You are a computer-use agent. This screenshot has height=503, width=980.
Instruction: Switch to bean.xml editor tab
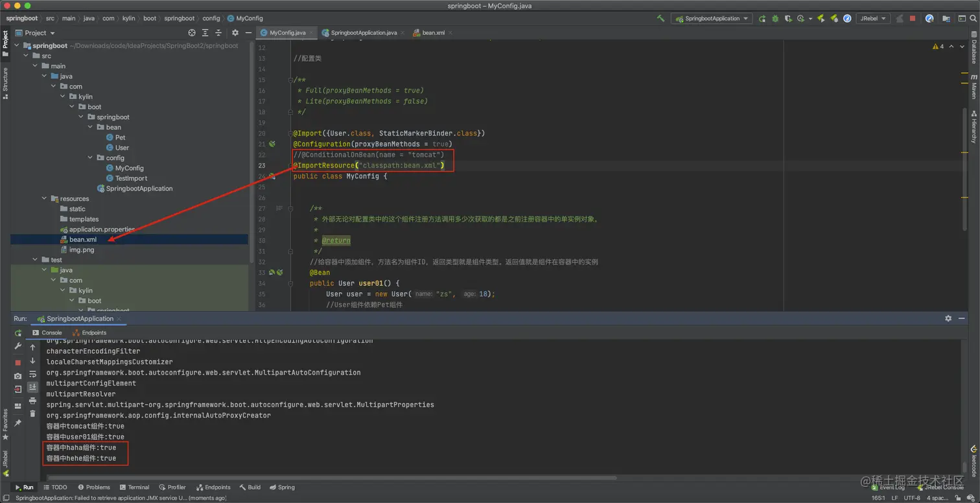(433, 32)
